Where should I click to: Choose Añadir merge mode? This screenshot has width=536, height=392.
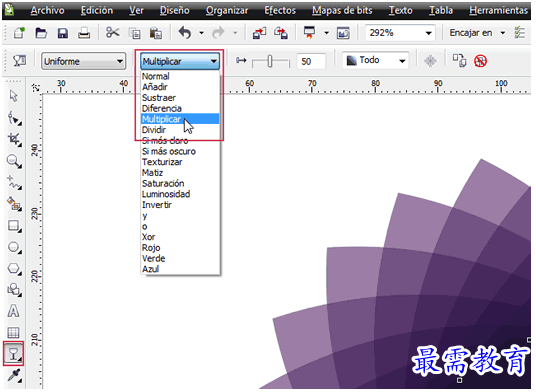click(x=180, y=87)
